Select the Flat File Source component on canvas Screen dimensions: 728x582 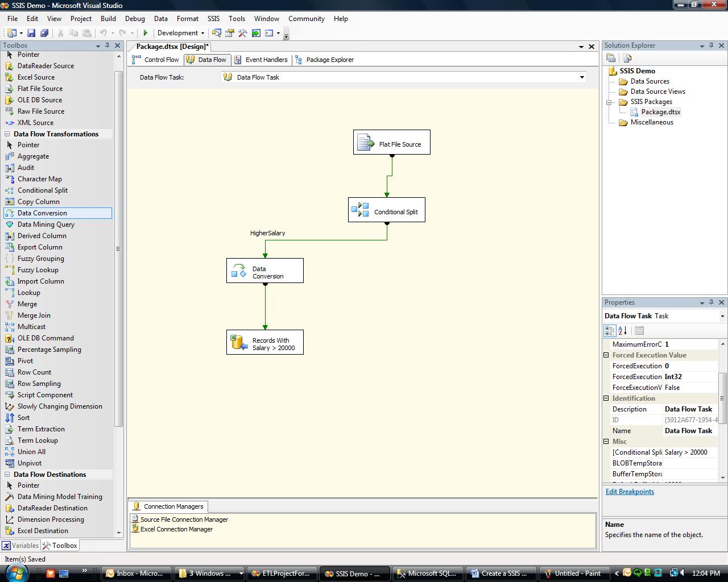coord(391,143)
